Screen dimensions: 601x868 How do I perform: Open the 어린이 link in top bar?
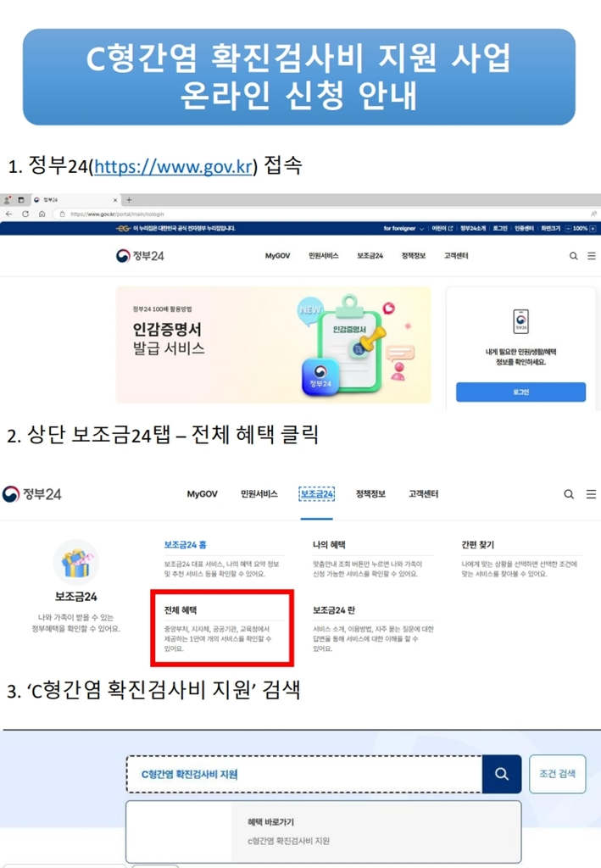click(x=442, y=228)
